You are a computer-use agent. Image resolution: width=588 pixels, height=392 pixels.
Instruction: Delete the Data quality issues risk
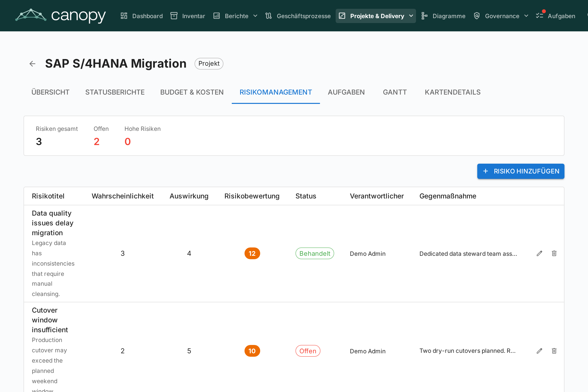(554, 254)
